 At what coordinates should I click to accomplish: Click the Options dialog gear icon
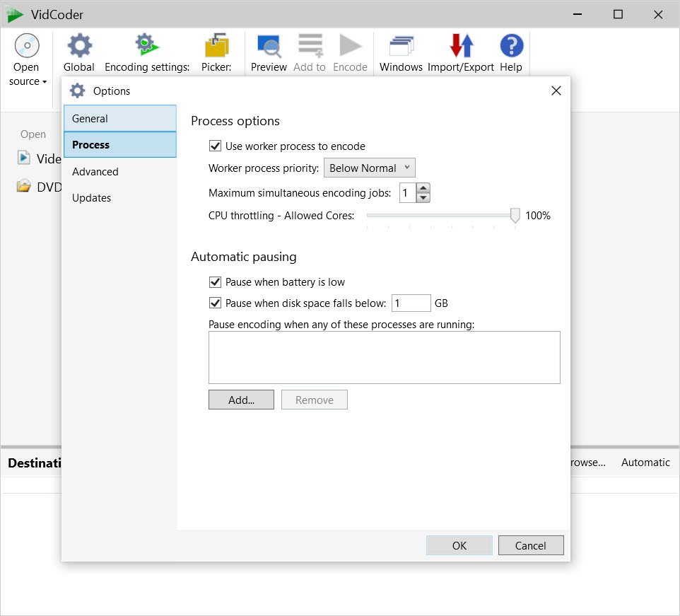click(78, 91)
